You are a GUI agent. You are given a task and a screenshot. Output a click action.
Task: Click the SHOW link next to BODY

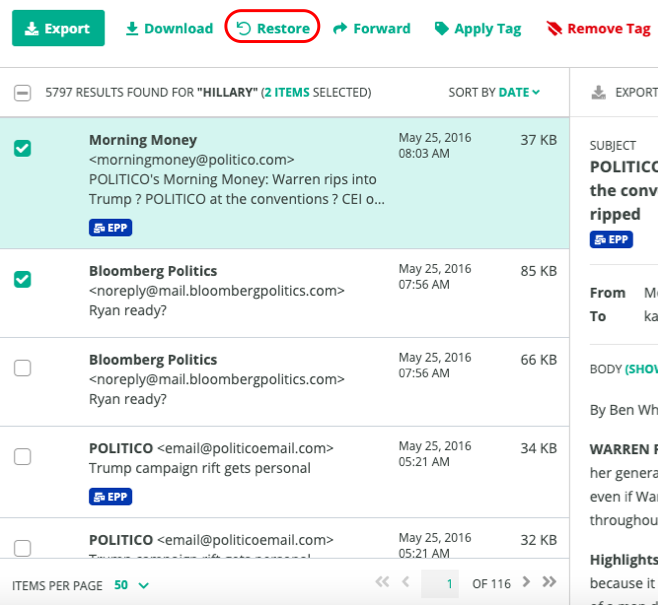point(641,369)
